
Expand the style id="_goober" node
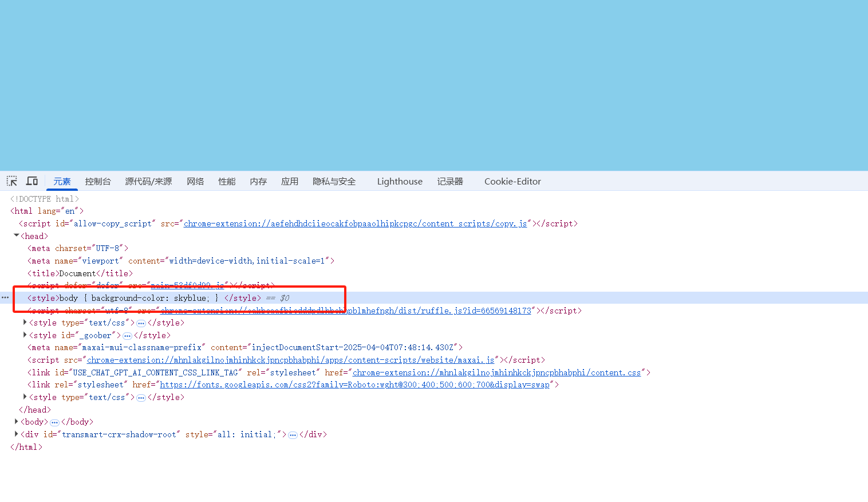[x=25, y=335]
